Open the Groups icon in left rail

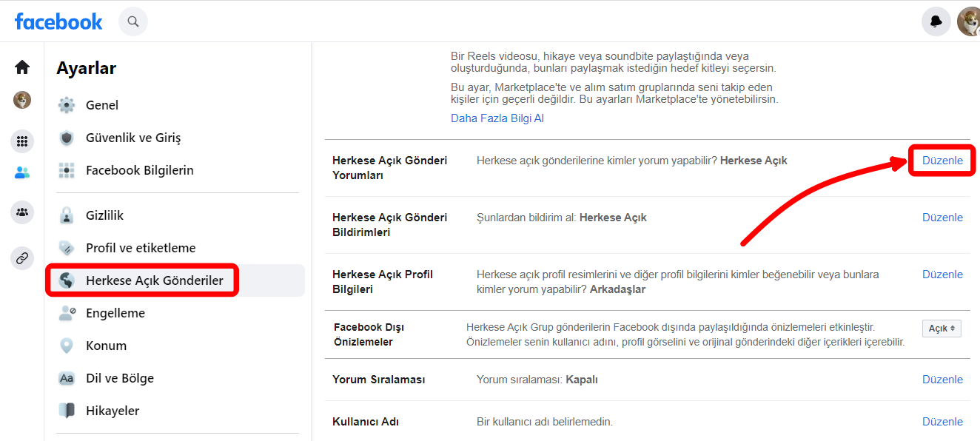22,212
